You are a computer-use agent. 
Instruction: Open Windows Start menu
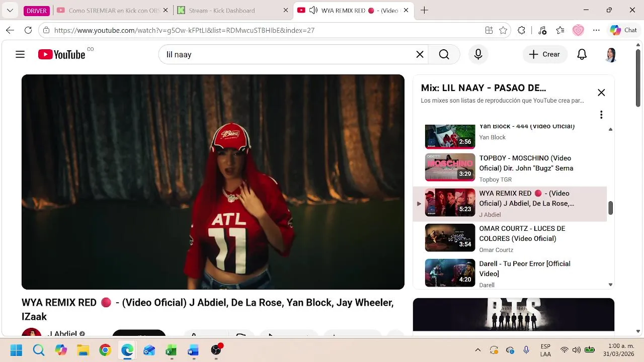[16, 350]
